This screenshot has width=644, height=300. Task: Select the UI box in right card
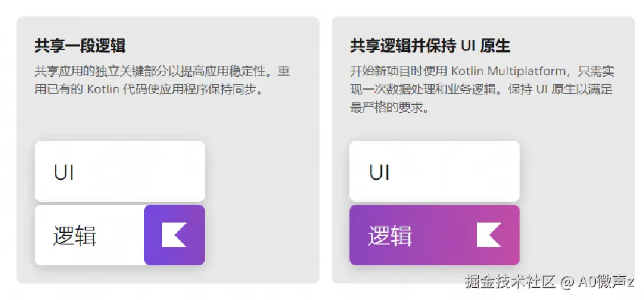[x=434, y=171]
